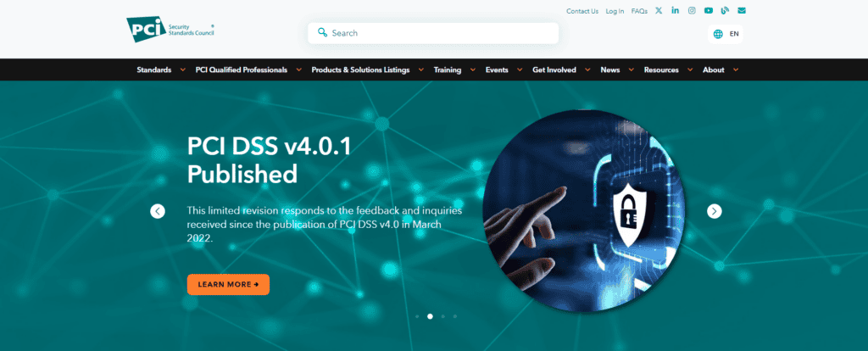Select the active second carousel dot

pos(430,317)
